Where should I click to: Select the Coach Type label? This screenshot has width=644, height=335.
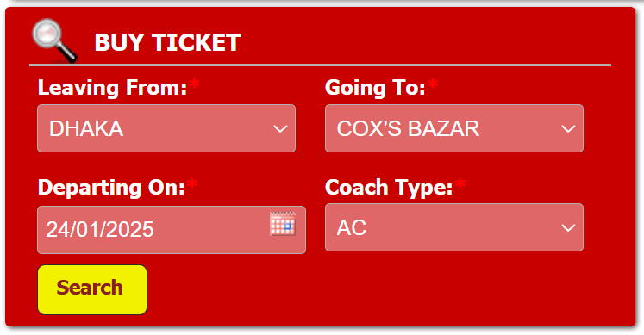[389, 188]
